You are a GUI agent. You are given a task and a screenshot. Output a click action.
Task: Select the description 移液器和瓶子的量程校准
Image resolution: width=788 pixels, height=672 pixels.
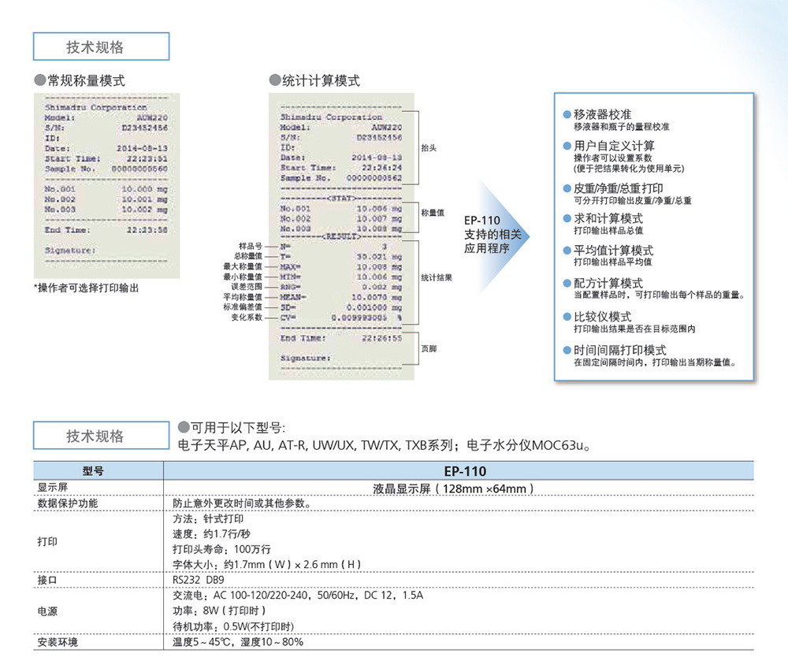622,127
